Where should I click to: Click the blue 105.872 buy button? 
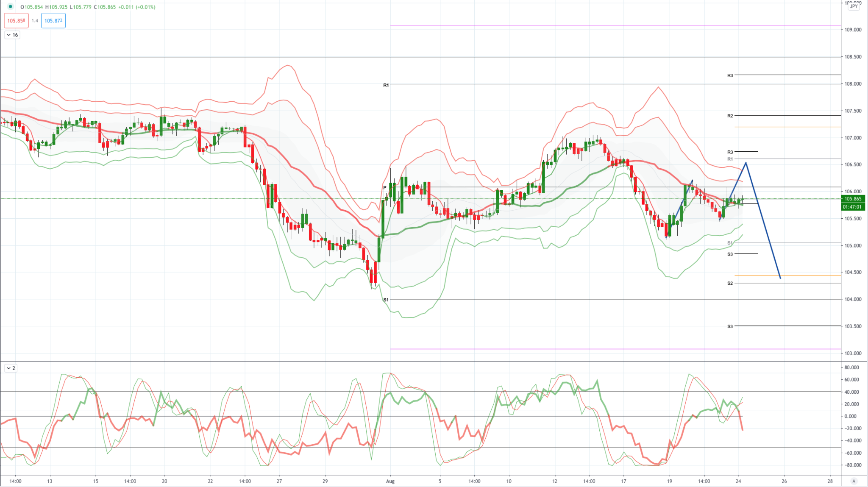point(53,20)
